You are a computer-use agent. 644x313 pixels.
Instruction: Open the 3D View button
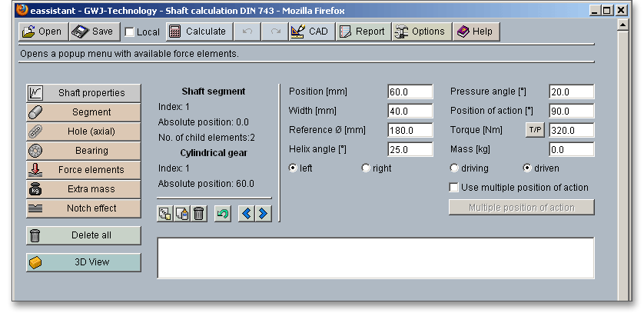coord(84,262)
